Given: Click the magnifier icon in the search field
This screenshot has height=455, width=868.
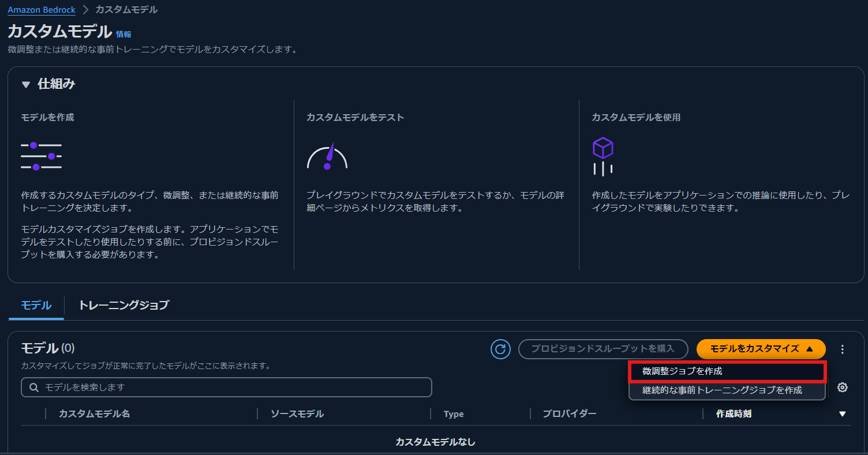Looking at the screenshot, I should 33,387.
